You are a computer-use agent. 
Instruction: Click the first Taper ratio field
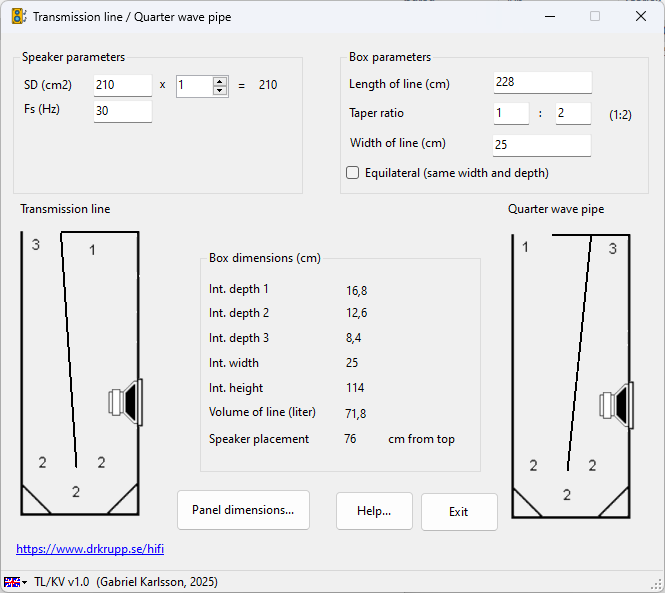click(x=511, y=113)
